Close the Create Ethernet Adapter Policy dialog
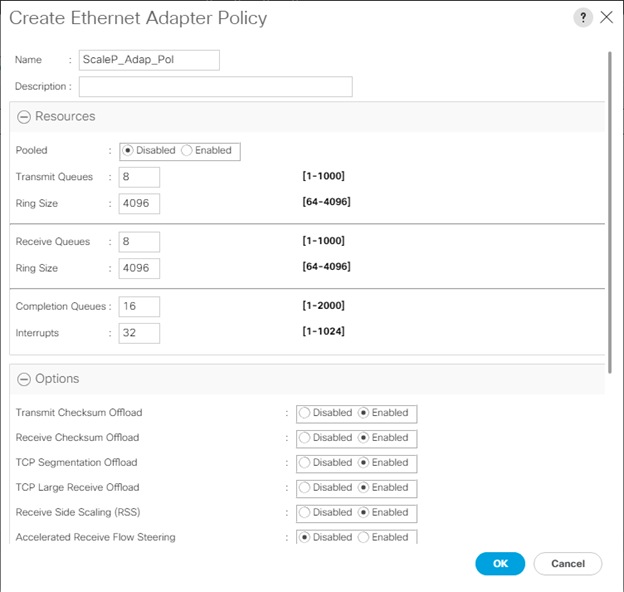The width and height of the screenshot is (624, 592). 606,17
